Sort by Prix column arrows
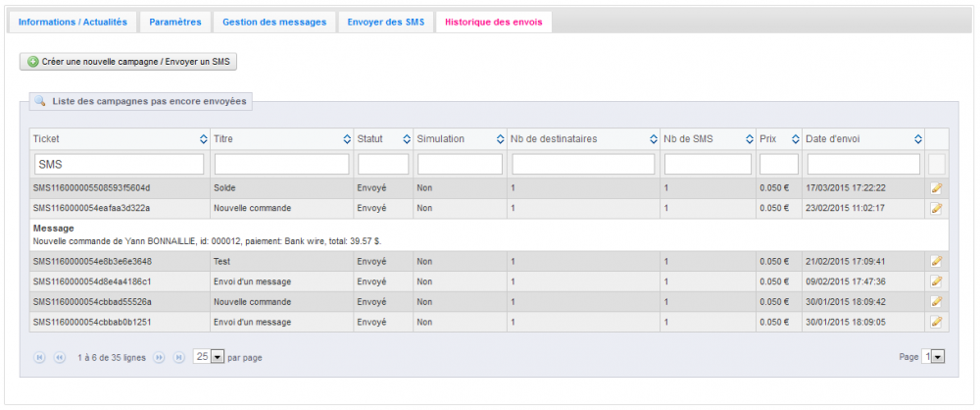 [x=796, y=139]
